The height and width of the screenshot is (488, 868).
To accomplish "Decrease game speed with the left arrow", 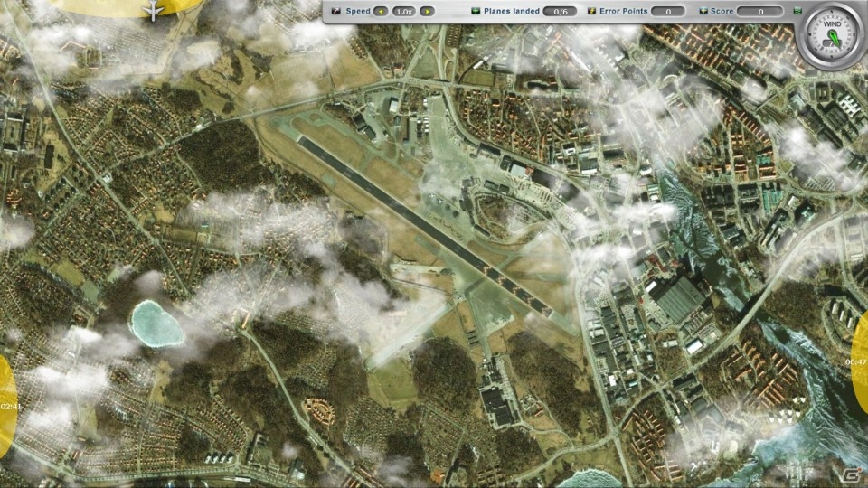I will click(381, 11).
